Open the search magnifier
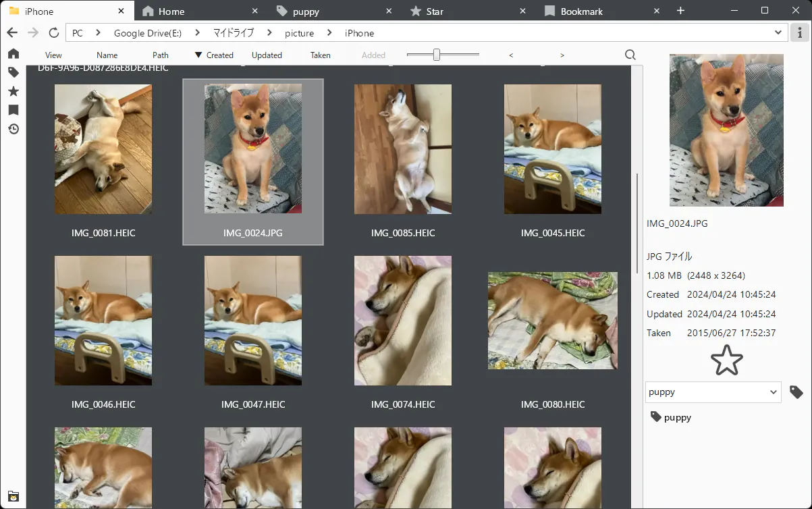Image resolution: width=812 pixels, height=509 pixels. pos(630,55)
